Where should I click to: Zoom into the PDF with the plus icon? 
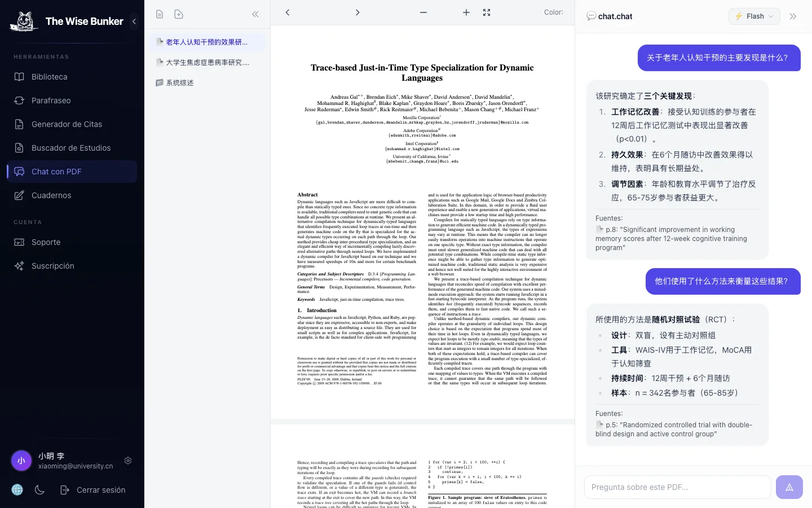pos(466,12)
